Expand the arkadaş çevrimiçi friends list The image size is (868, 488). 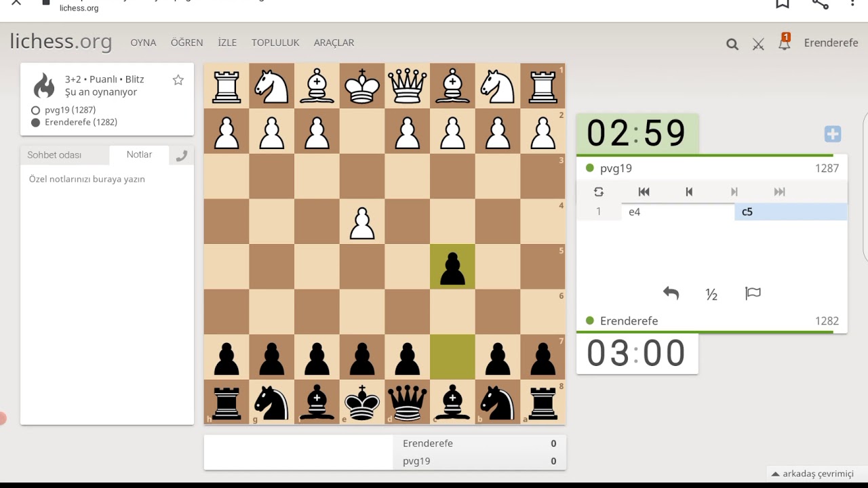pos(812,474)
